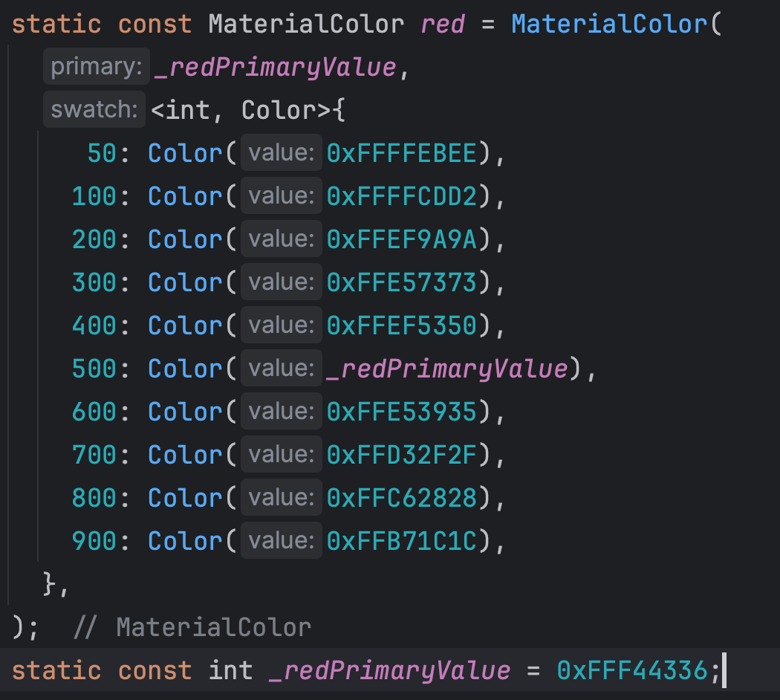Click the Color constructor on line 200
This screenshot has width=780, height=700.
point(183,239)
